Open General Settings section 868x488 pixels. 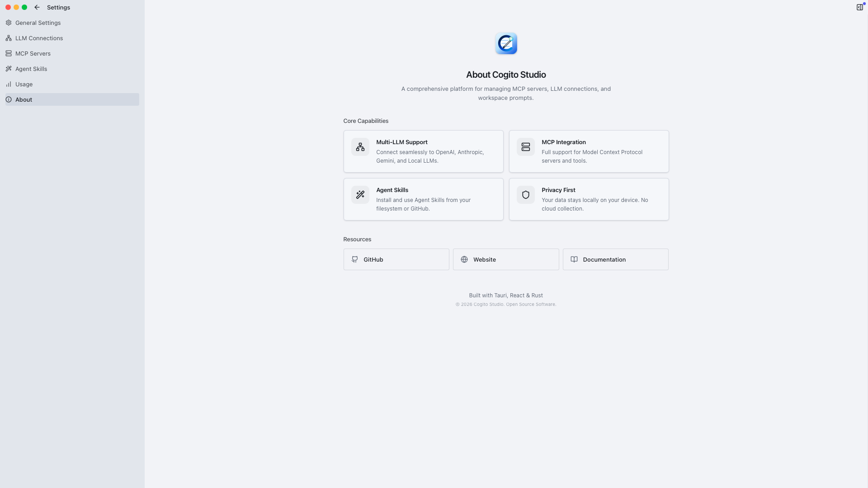[72, 23]
